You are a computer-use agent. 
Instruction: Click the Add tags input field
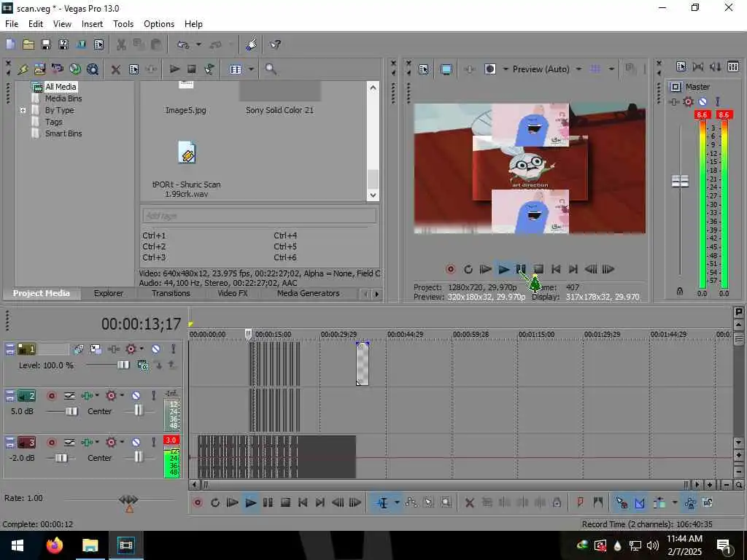pos(259,216)
